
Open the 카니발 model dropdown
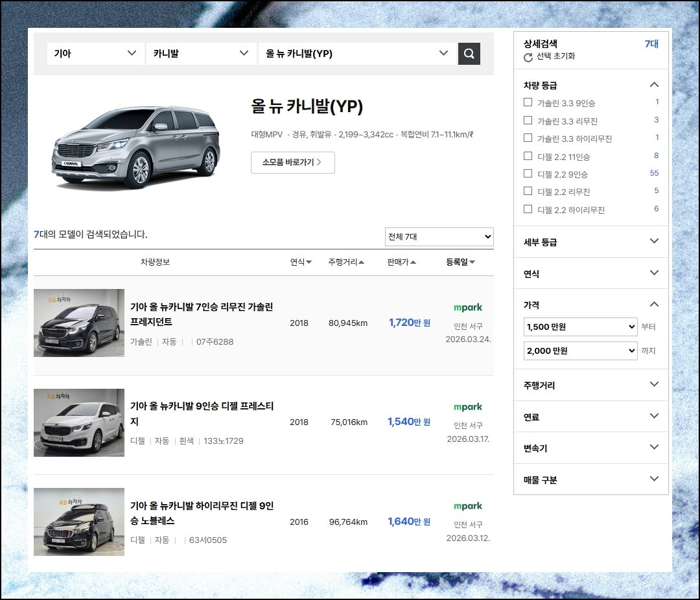tap(202, 54)
